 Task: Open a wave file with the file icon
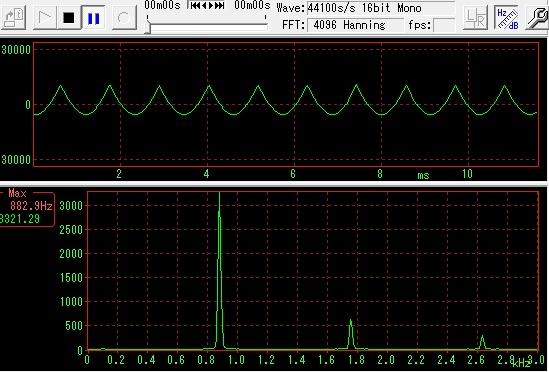14,18
